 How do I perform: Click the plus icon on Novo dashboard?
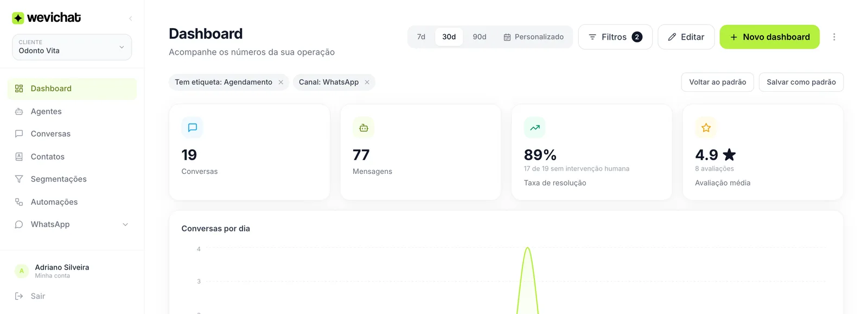click(x=733, y=37)
